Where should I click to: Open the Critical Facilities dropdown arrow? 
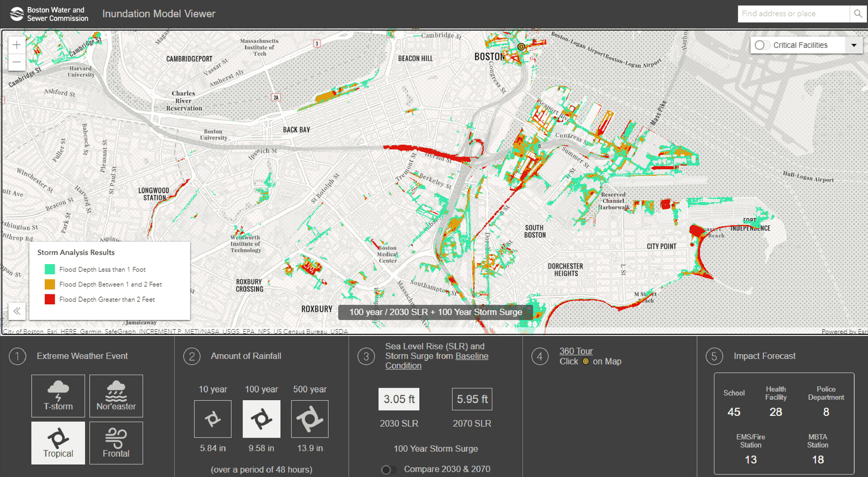point(854,45)
